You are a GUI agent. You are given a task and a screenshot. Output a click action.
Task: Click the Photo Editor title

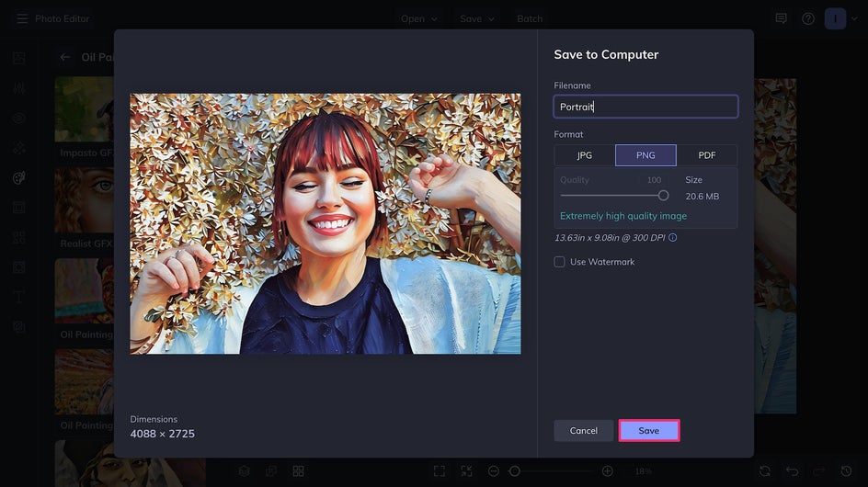pos(62,18)
